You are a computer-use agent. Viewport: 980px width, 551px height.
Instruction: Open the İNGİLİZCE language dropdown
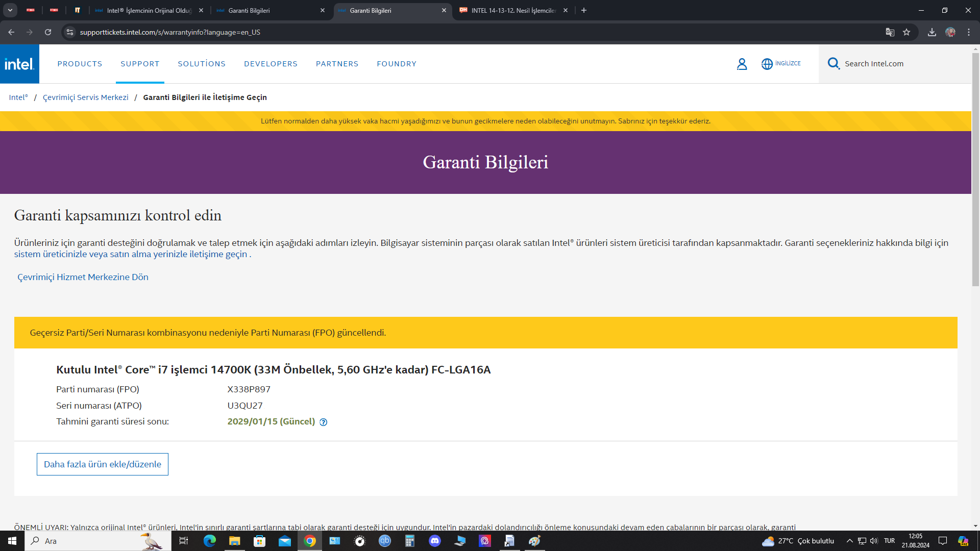pyautogui.click(x=788, y=63)
